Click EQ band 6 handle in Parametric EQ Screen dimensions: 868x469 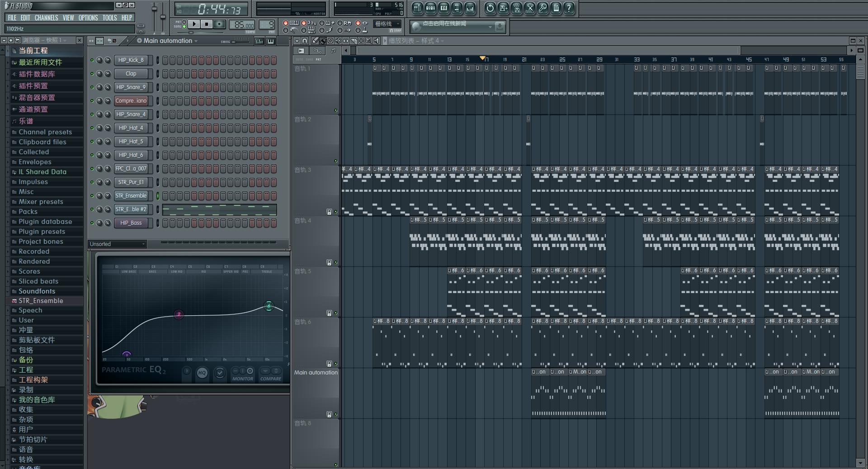[269, 306]
